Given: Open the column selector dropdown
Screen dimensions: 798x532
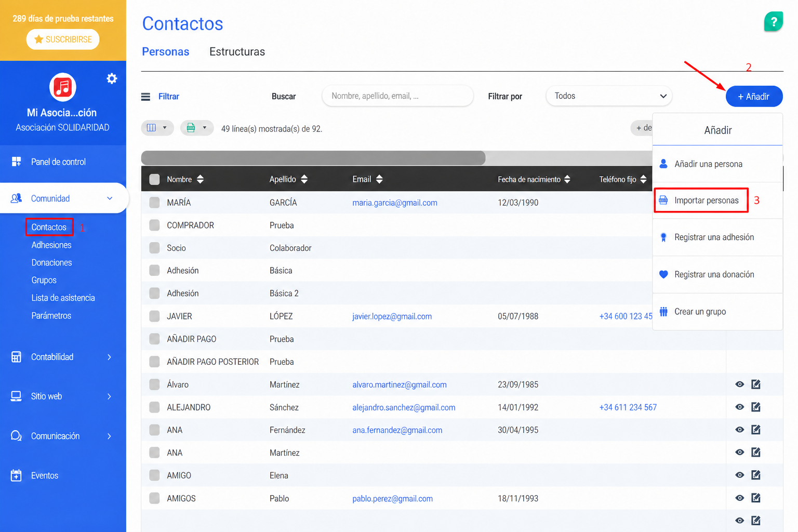Looking at the screenshot, I should coord(157,128).
